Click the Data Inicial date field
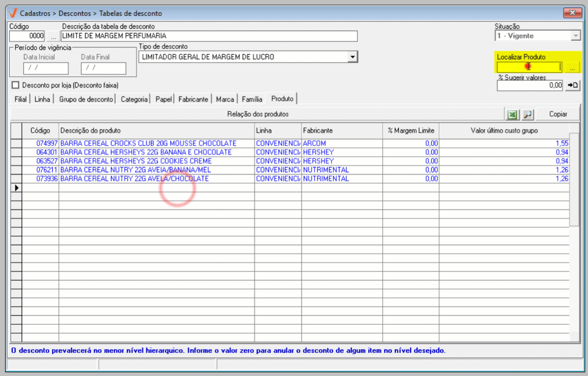 coord(46,68)
